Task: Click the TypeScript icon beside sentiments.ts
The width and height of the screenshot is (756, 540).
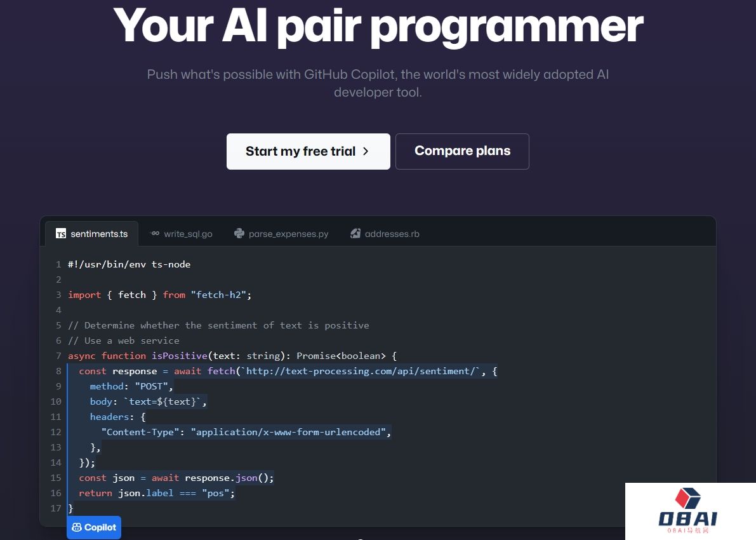Action: tap(61, 234)
